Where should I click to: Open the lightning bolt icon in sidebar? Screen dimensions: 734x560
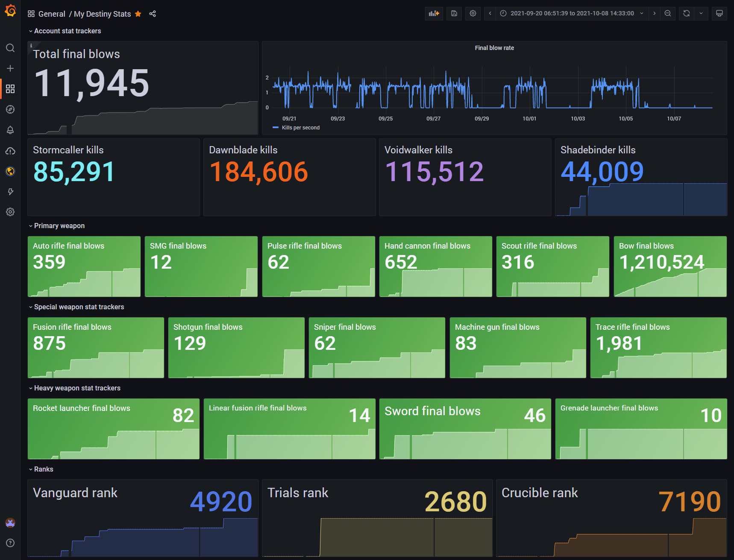10,192
